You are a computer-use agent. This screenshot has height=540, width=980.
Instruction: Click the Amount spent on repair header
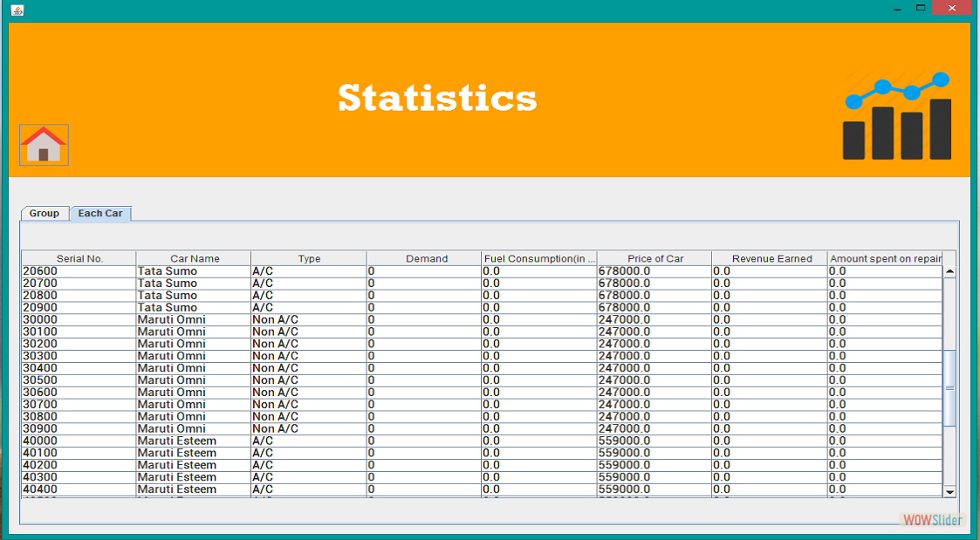(x=885, y=258)
